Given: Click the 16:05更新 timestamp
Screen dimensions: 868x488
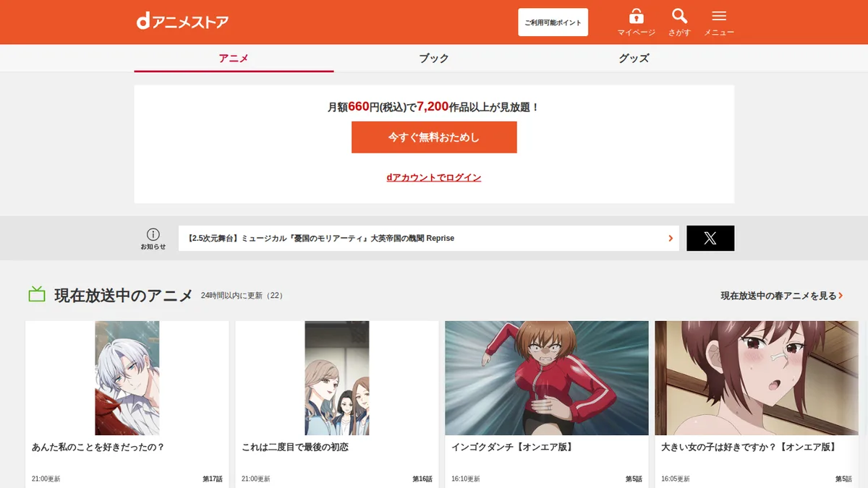Looking at the screenshot, I should 676,479.
